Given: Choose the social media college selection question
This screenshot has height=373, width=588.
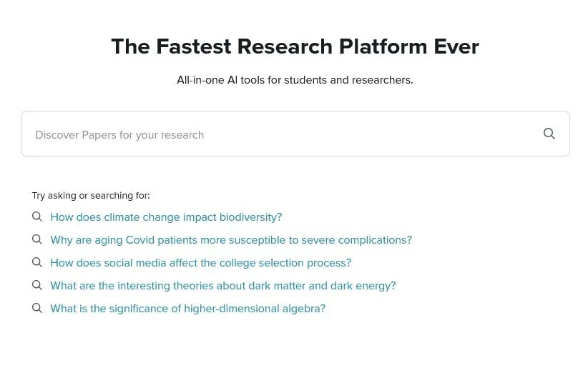Looking at the screenshot, I should point(200,263).
